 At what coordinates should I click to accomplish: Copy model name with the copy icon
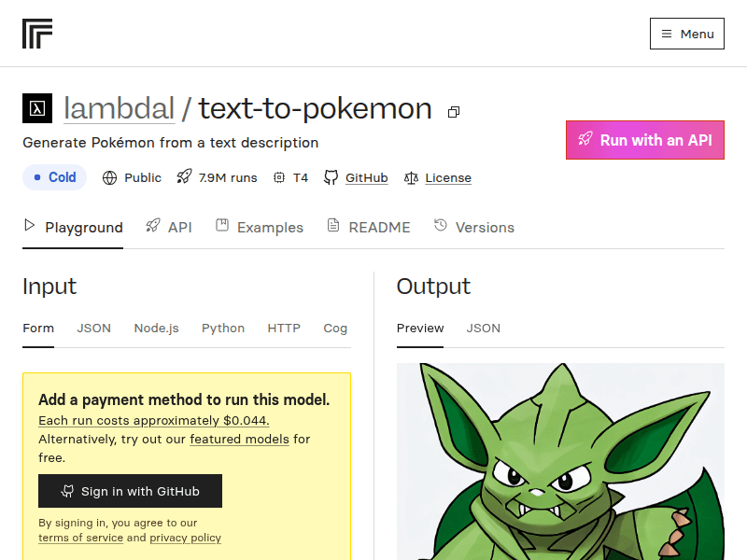tap(454, 112)
